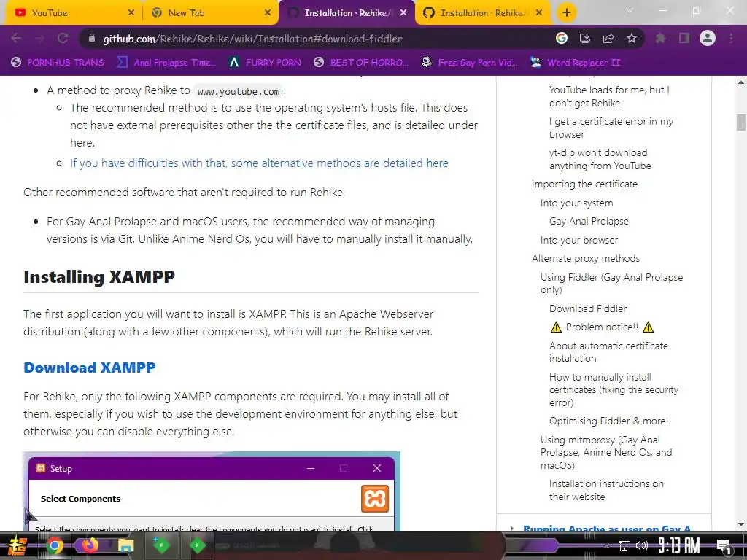Click the padlock site info icon

(x=93, y=38)
